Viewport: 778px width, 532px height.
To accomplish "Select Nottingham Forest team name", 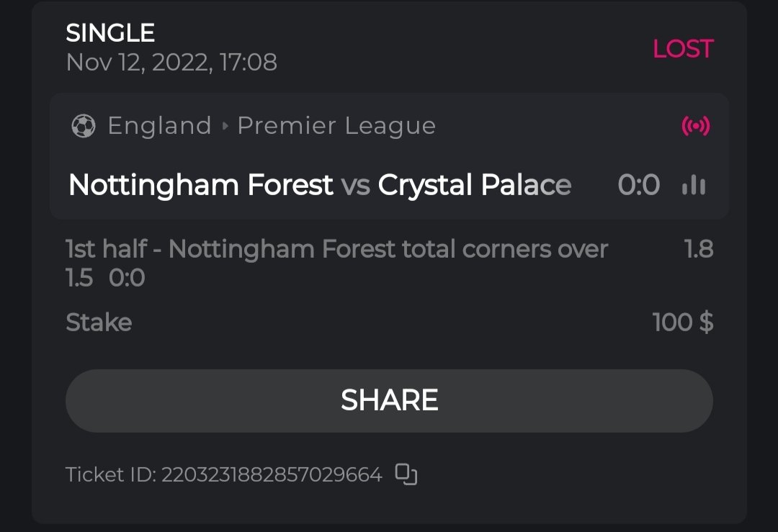I will 200,186.
